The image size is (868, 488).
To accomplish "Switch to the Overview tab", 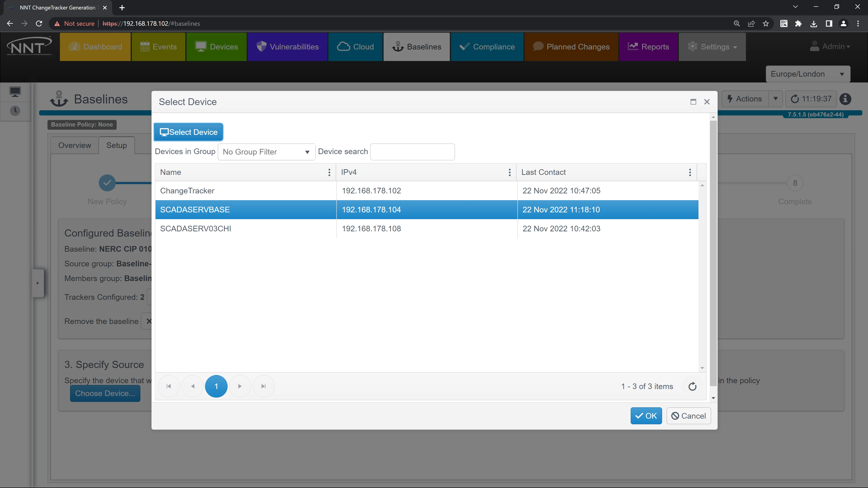I will (75, 145).
